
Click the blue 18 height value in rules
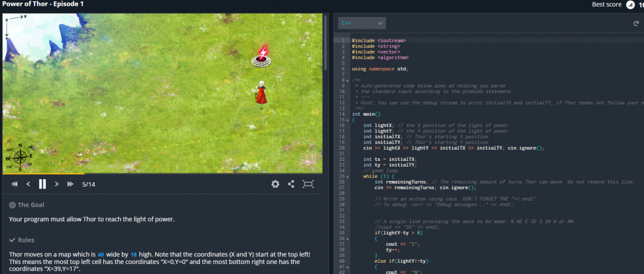point(133,255)
